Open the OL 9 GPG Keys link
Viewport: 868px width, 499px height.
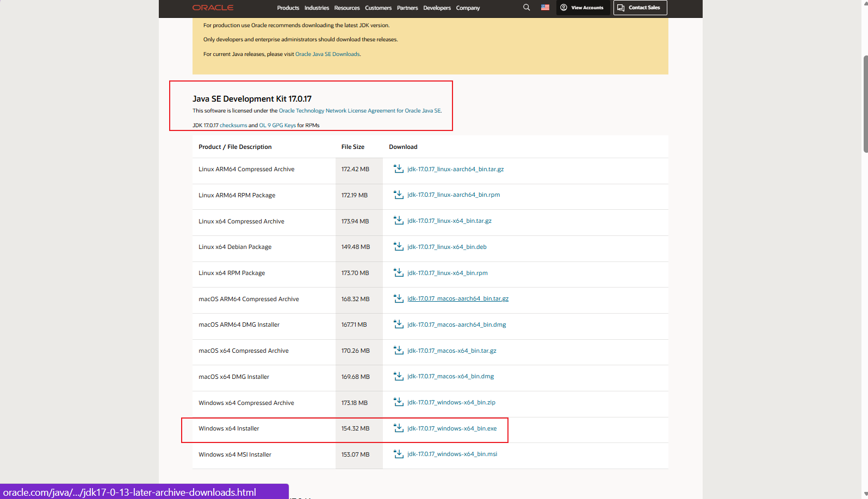click(277, 126)
